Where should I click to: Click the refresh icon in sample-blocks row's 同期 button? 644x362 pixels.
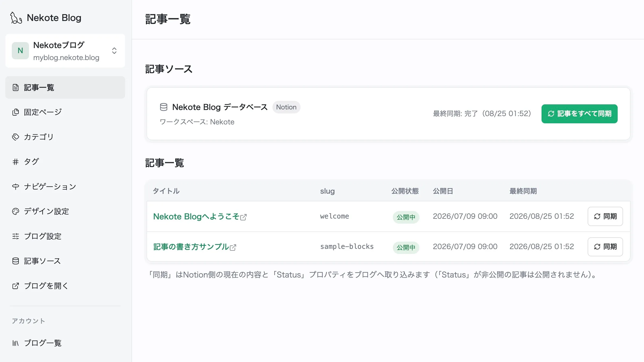597,247
